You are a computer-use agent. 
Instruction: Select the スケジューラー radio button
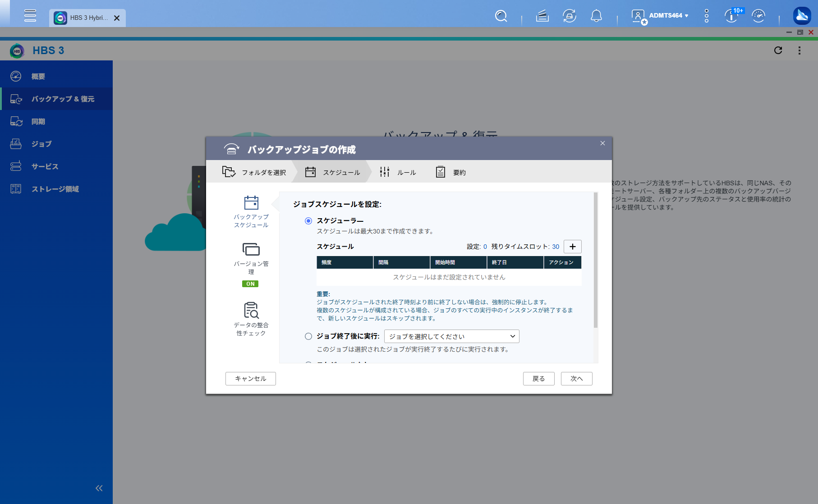click(308, 221)
